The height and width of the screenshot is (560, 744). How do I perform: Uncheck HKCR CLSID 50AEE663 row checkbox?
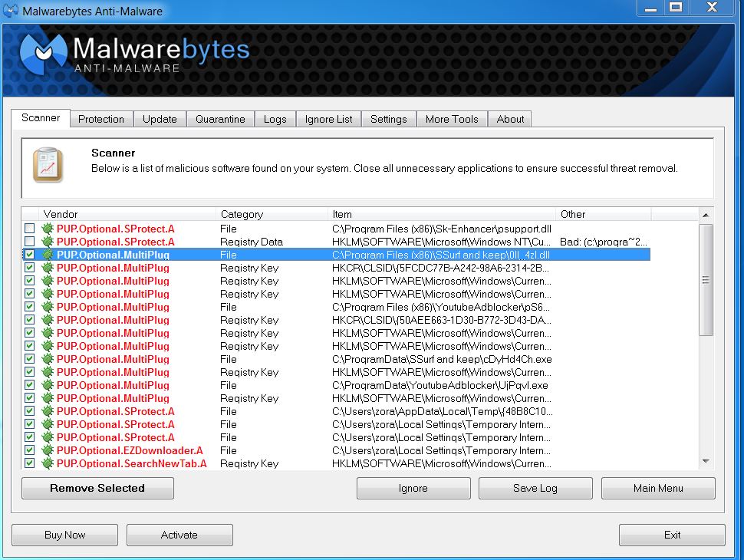click(x=29, y=319)
